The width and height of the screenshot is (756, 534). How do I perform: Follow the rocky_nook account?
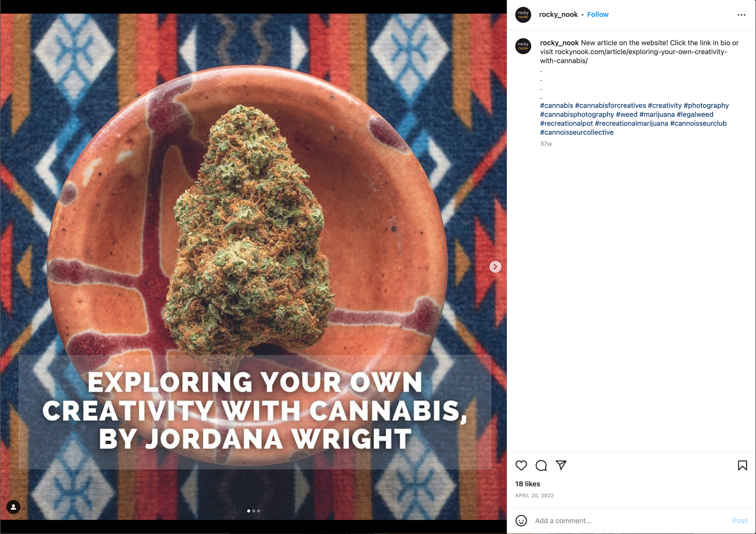(x=598, y=15)
